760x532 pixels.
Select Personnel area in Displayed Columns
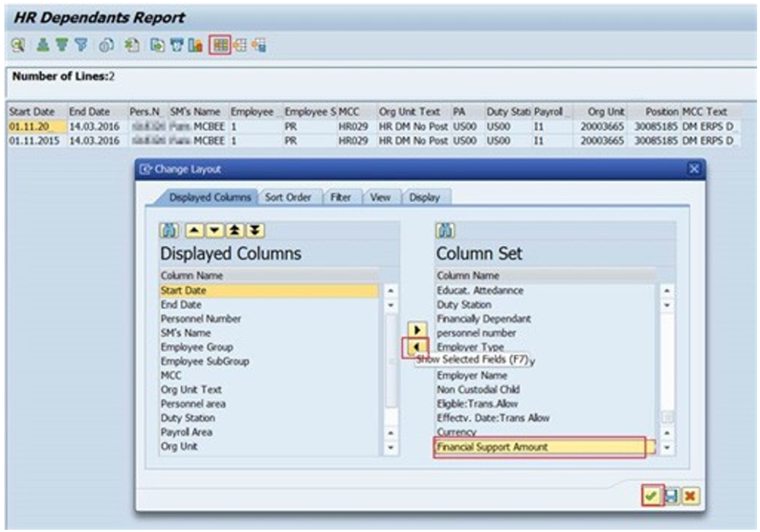pos(269,404)
